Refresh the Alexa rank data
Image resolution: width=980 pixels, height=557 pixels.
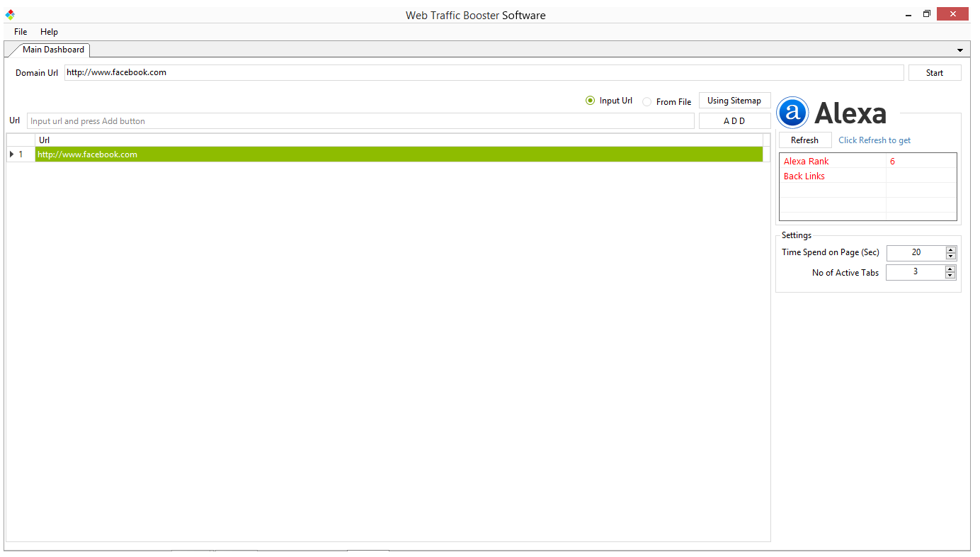click(x=804, y=140)
